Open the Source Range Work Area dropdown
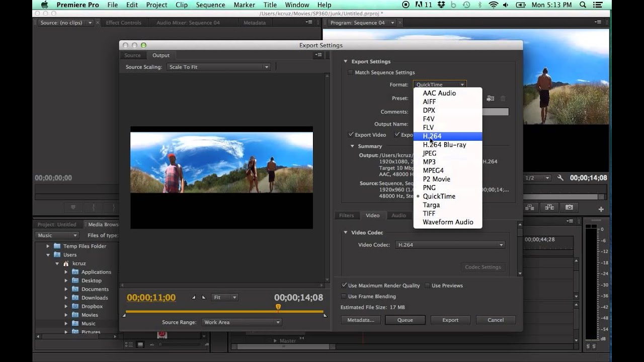Image resolution: width=644 pixels, height=362 pixels. pyautogui.click(x=242, y=322)
